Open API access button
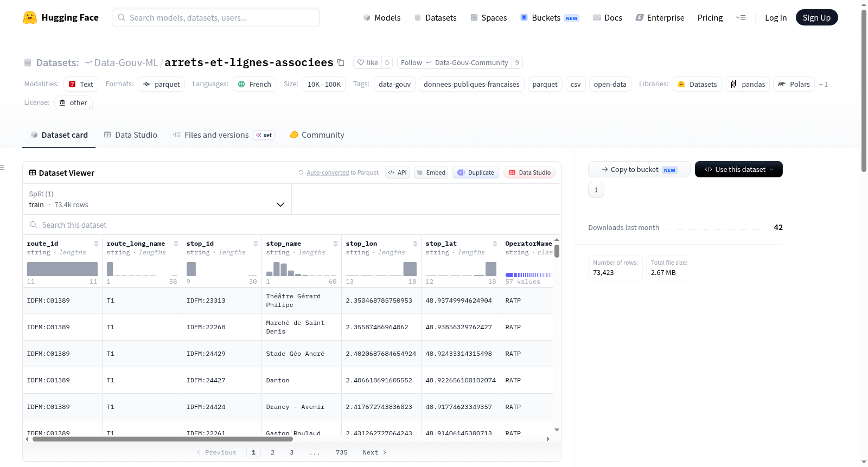 point(397,172)
